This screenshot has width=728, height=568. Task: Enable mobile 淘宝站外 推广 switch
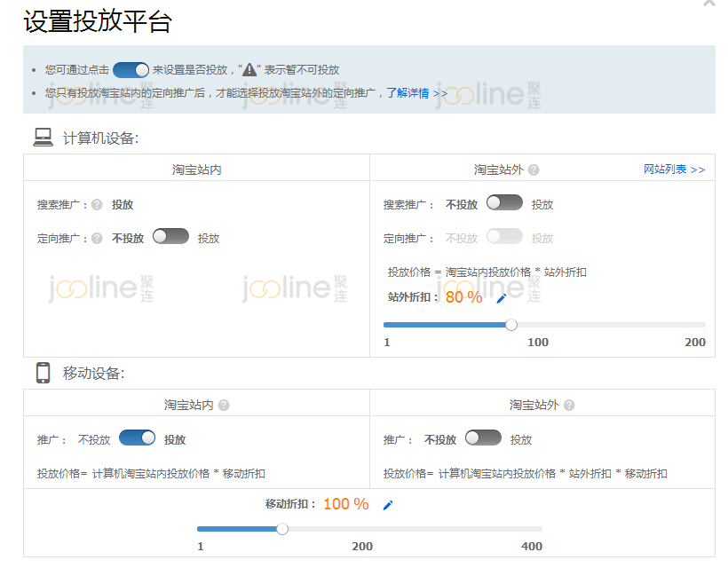(x=483, y=438)
